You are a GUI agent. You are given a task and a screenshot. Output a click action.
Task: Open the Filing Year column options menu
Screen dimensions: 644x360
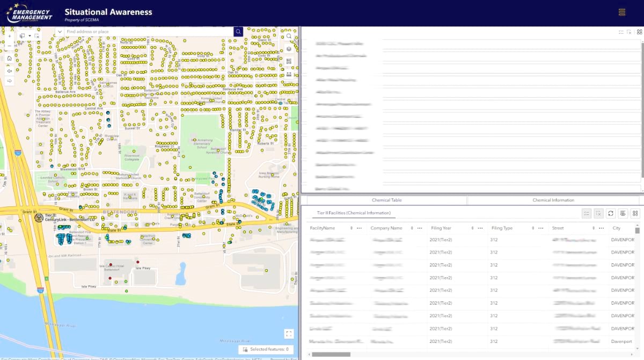[480, 228]
